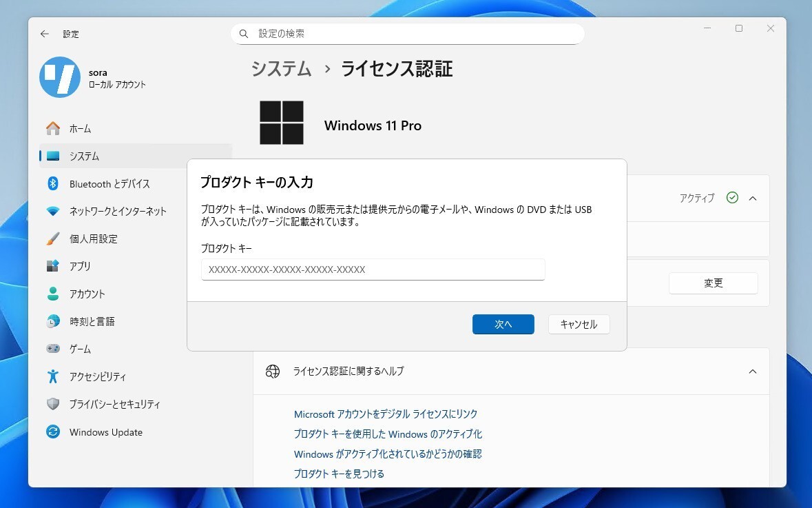The height and width of the screenshot is (508, 812).
Task: Open ゲーム settings page
Action: (x=136, y=349)
